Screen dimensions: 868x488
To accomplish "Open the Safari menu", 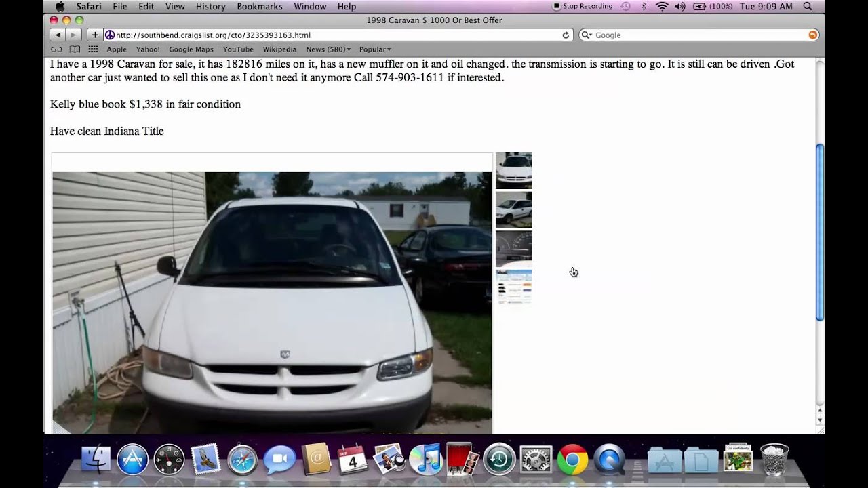I will [89, 6].
